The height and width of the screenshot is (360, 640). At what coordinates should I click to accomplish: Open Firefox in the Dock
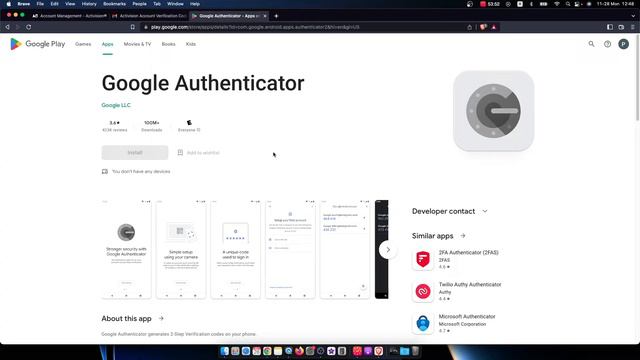299,351
